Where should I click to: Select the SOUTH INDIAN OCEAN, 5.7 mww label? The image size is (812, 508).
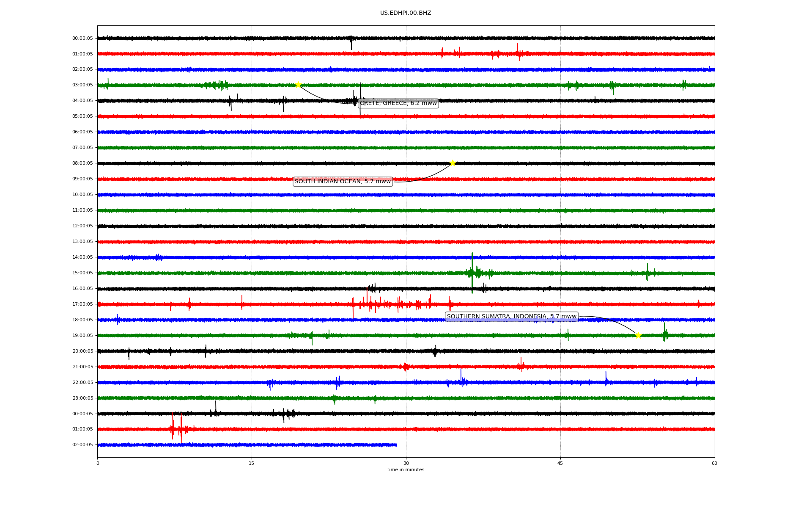(343, 182)
